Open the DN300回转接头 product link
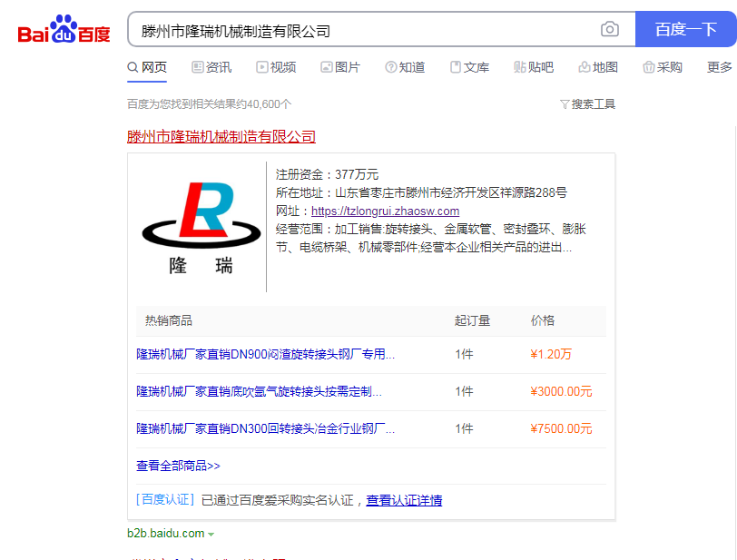The width and height of the screenshot is (737, 560). (266, 428)
